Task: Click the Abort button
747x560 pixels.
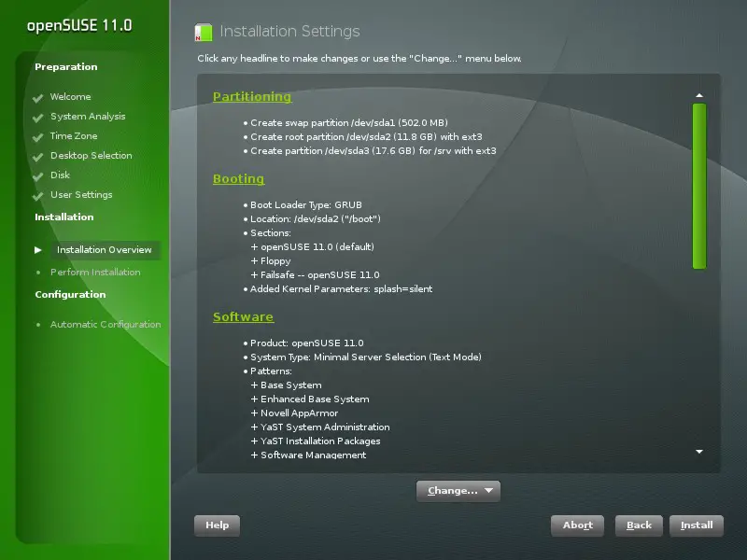Action: tap(577, 525)
